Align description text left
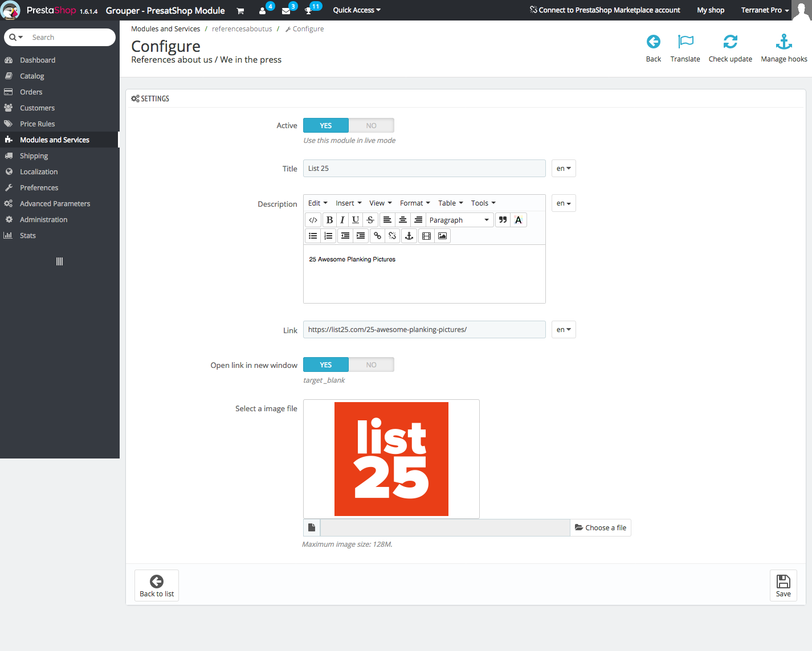The width and height of the screenshot is (812, 651). tap(387, 220)
